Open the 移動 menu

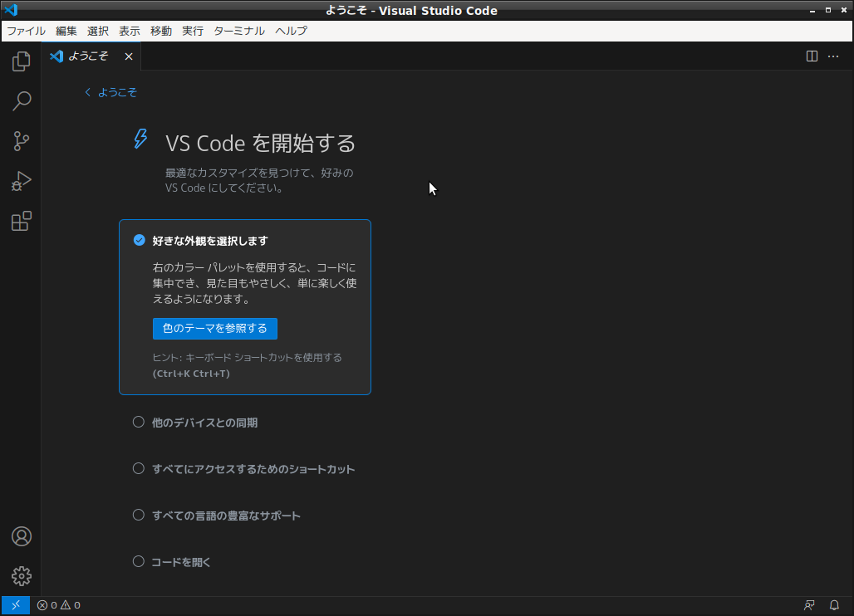click(x=161, y=31)
